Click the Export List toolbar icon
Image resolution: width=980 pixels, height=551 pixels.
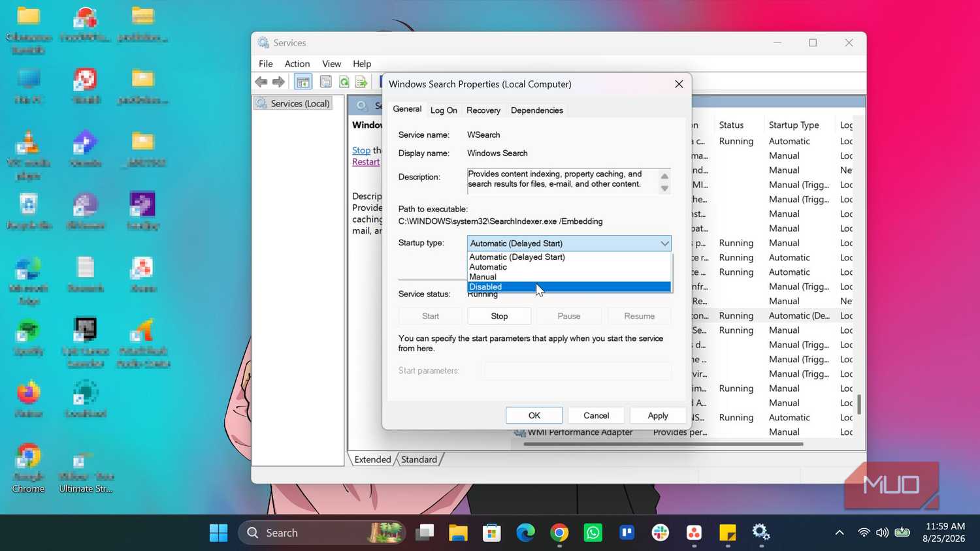coord(361,82)
